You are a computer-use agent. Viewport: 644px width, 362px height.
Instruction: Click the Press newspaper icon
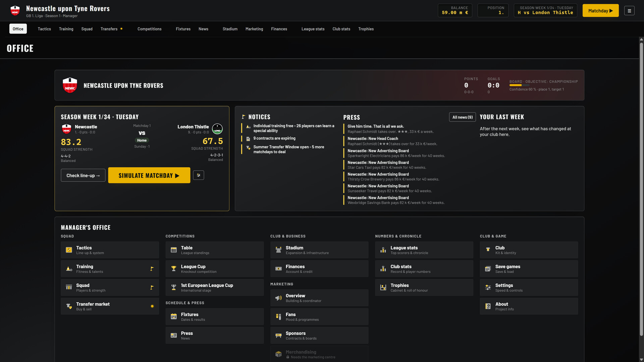pos(174,336)
